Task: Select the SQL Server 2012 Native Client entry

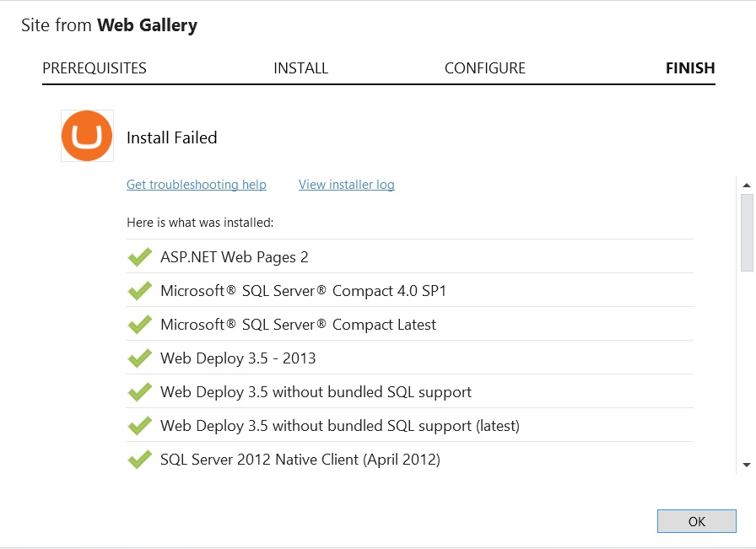Action: tap(410, 459)
